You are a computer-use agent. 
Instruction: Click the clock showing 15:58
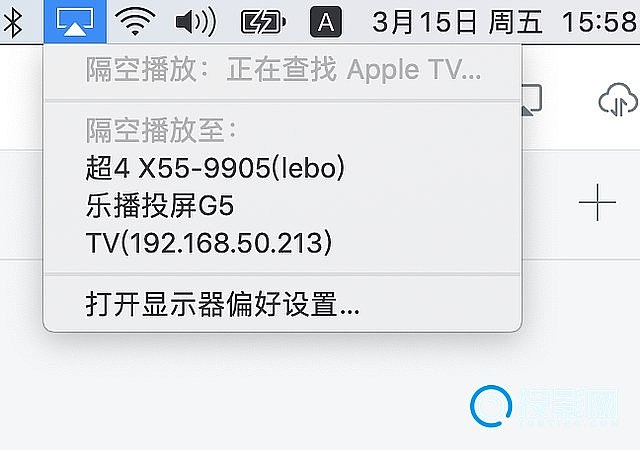pyautogui.click(x=600, y=22)
